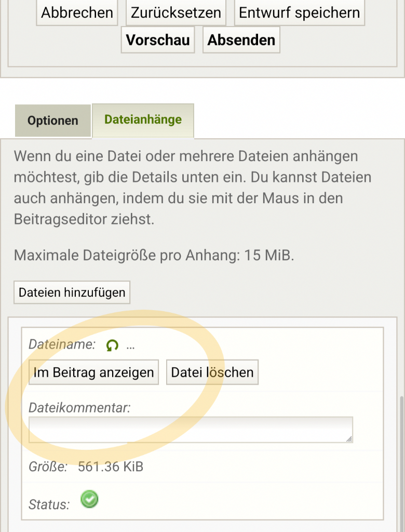The image size is (405, 532).
Task: Save a draft via Entwurf speichern
Action: (300, 12)
